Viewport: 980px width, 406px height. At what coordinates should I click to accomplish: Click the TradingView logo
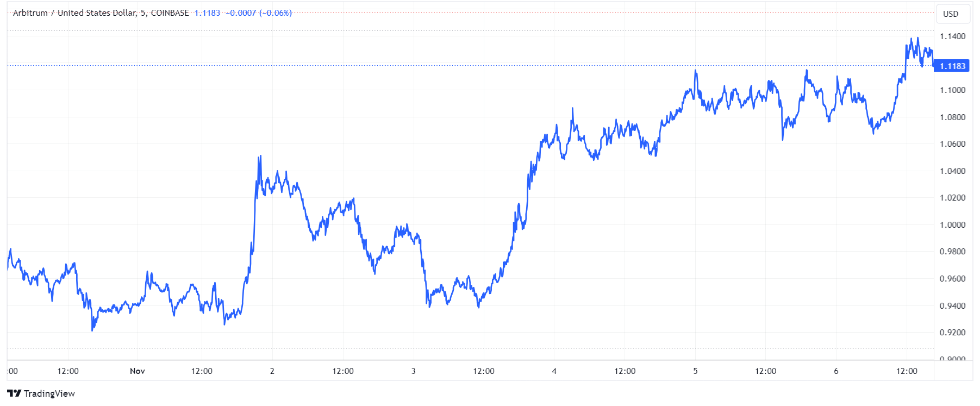pos(41,393)
